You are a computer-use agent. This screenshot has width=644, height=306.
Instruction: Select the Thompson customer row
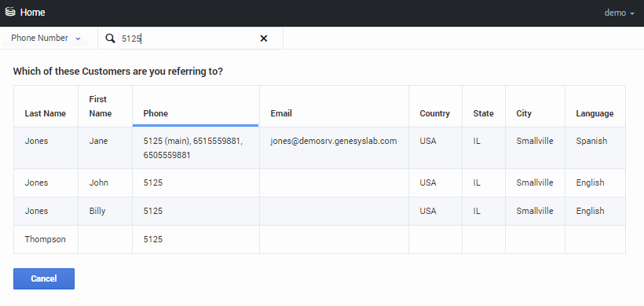pos(320,239)
